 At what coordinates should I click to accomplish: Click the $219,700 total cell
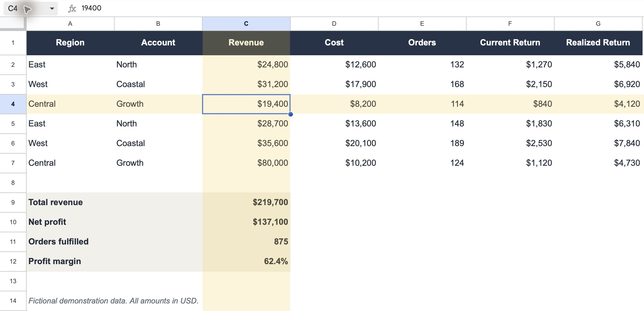246,202
